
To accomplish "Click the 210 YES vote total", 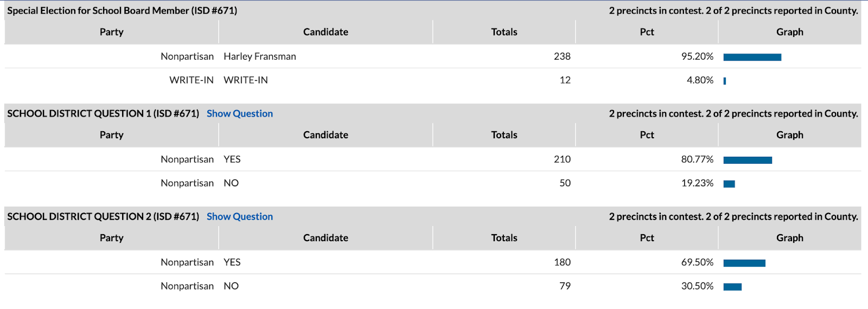I will [x=562, y=159].
